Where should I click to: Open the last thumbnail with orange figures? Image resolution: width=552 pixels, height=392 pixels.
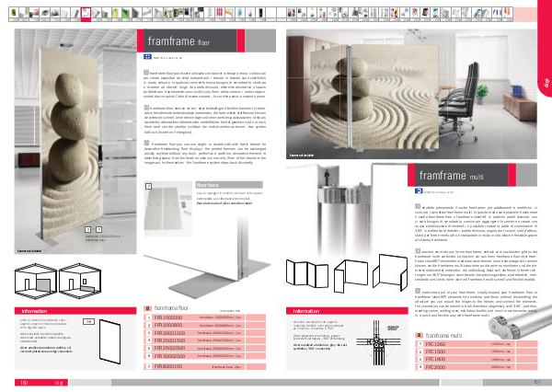point(507,14)
